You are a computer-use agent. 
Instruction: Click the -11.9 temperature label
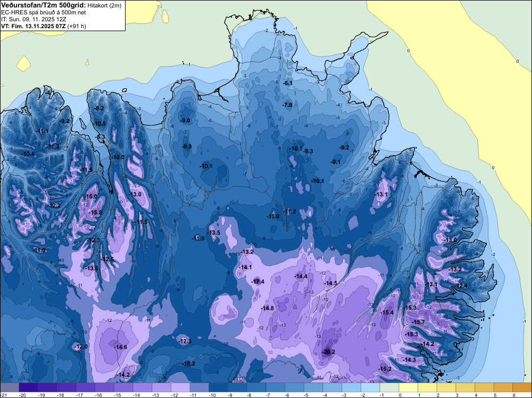pos(198,238)
